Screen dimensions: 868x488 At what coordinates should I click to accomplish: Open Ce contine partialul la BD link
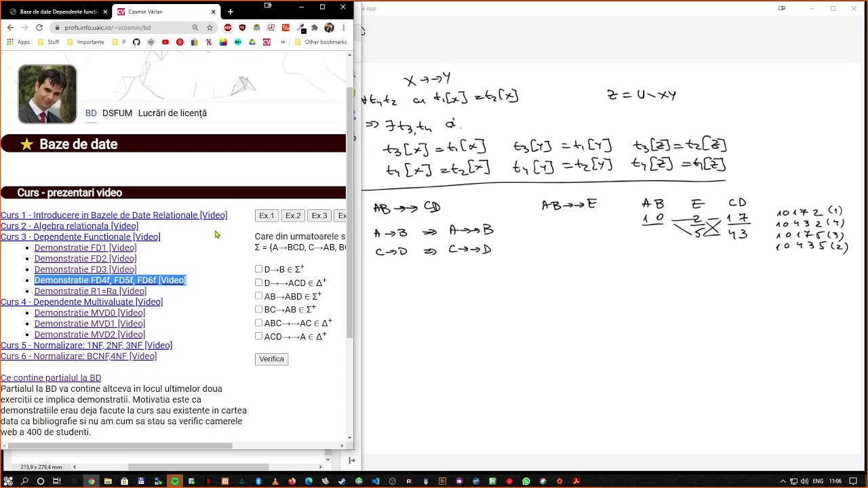coord(51,378)
